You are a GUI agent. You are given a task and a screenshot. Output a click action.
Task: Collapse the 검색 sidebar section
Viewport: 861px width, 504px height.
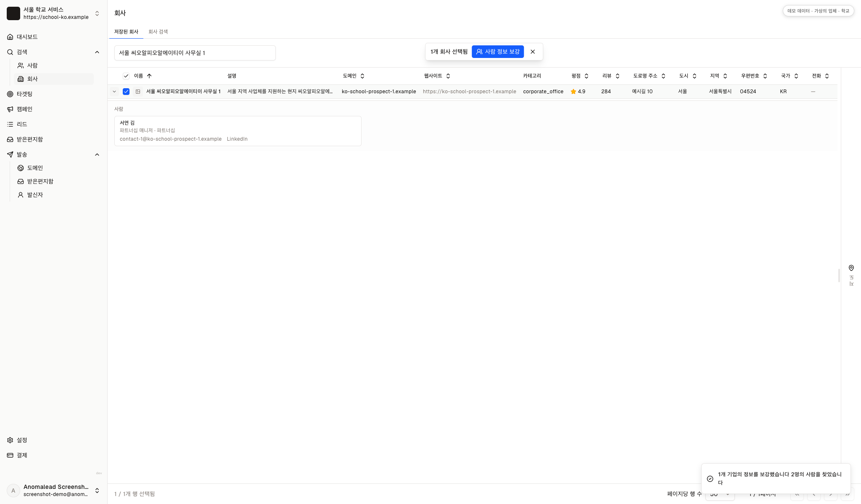tap(97, 52)
